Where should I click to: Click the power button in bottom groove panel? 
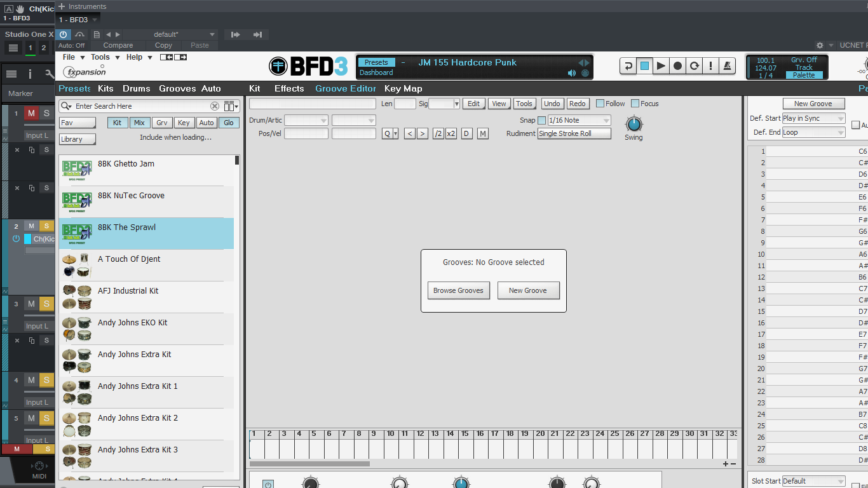(268, 485)
